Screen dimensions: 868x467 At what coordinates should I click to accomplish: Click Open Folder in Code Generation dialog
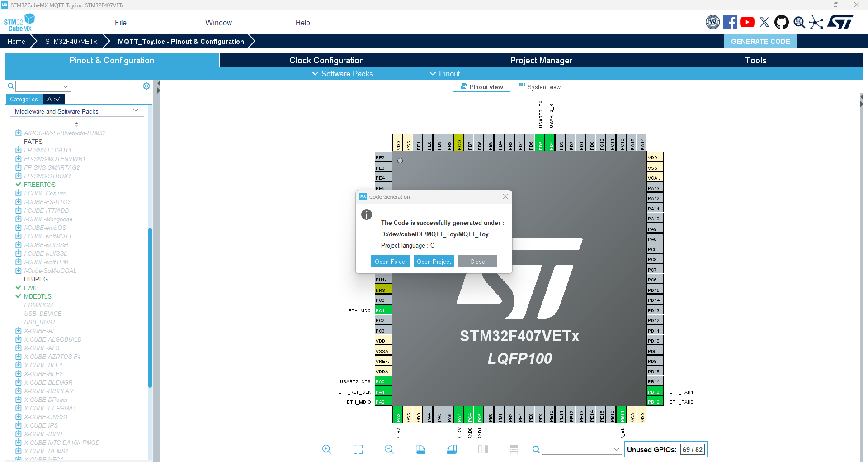pos(391,262)
